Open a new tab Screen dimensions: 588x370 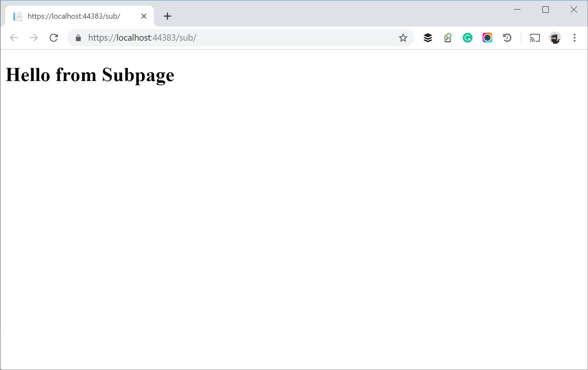pyautogui.click(x=167, y=16)
